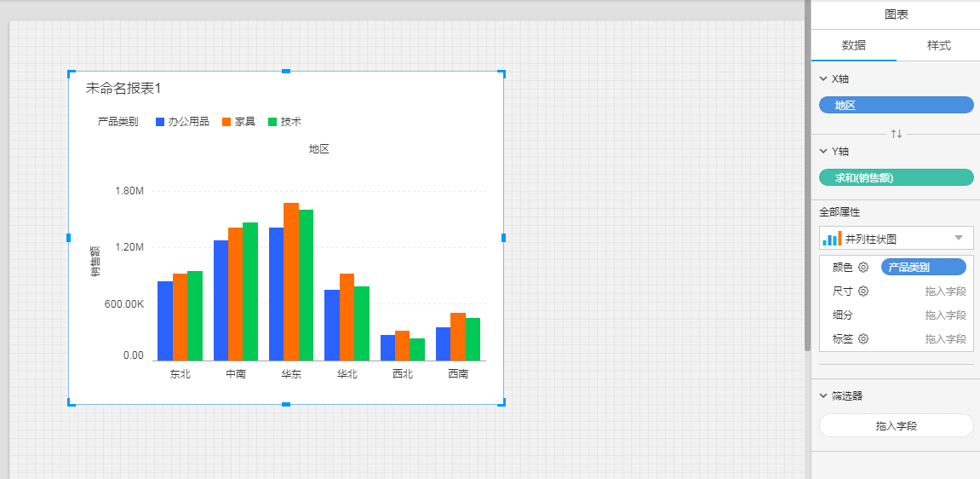Click the blue 东北 bar
This screenshot has height=479, width=980.
click(165, 320)
